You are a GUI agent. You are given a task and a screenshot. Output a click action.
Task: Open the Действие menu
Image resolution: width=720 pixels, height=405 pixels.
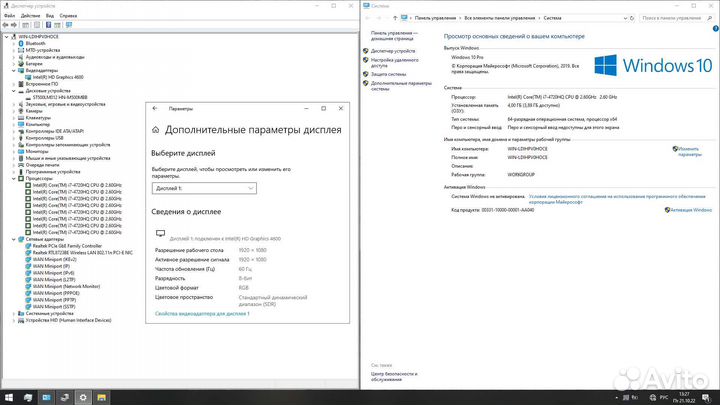(x=30, y=16)
